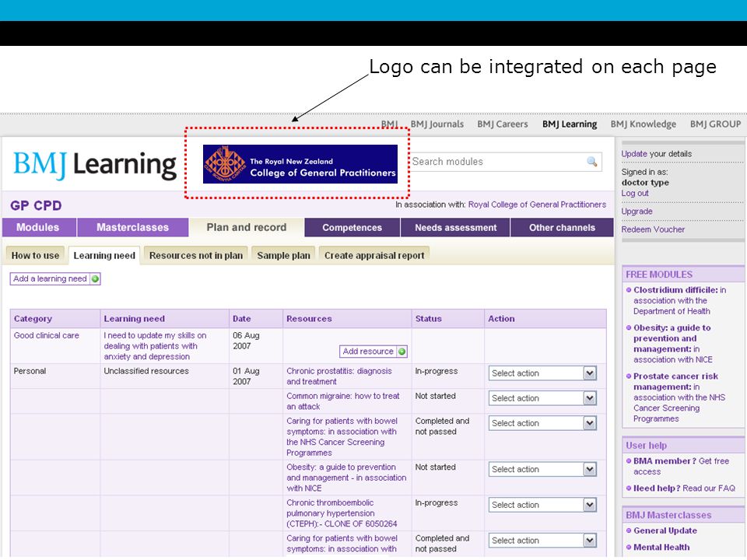Viewport: 747px width, 560px height.
Task: Click Add a learning need button
Action: (x=55, y=278)
